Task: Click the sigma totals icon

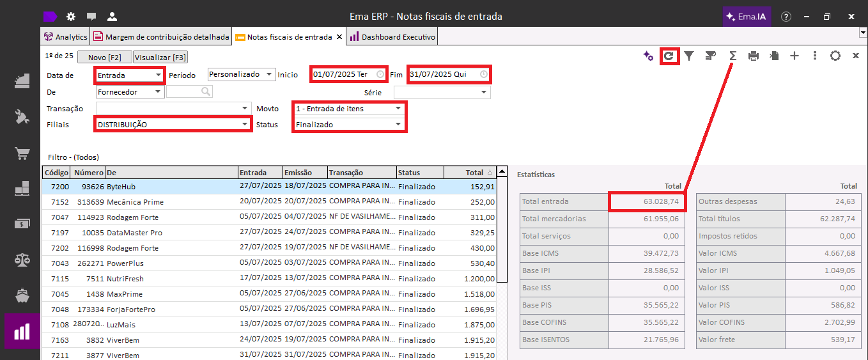Action: [x=733, y=56]
